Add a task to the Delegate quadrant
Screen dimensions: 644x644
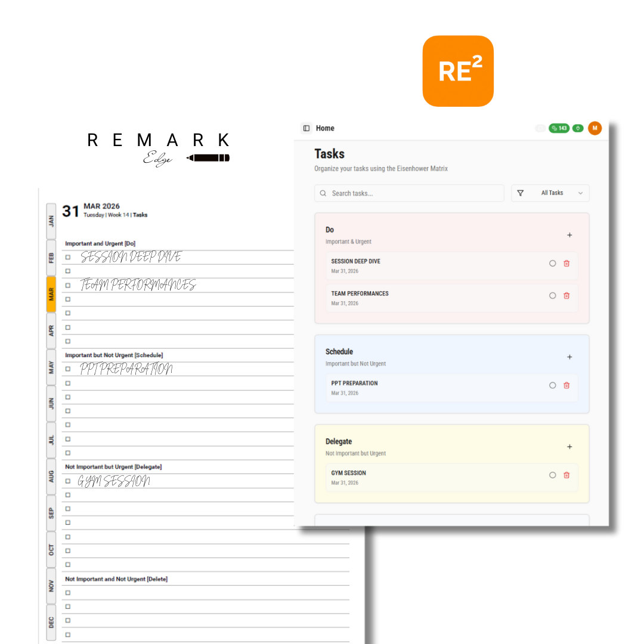coord(569,447)
